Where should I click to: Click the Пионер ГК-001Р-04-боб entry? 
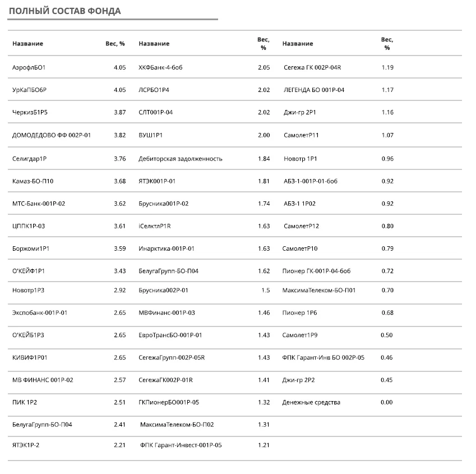tap(317, 271)
